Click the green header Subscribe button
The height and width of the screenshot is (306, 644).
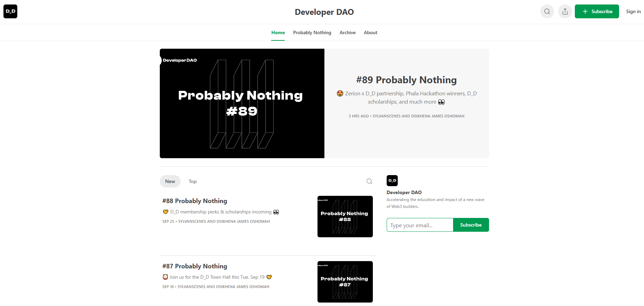tap(597, 11)
